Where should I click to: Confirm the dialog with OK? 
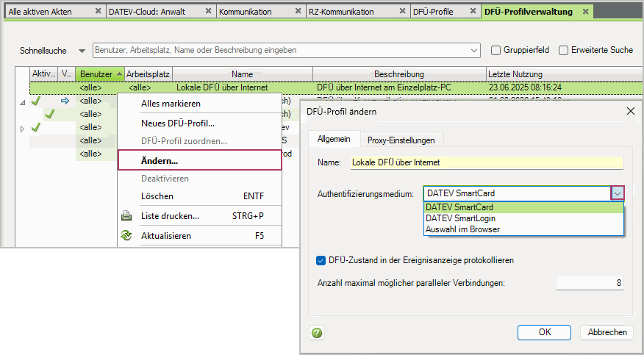coord(544,332)
